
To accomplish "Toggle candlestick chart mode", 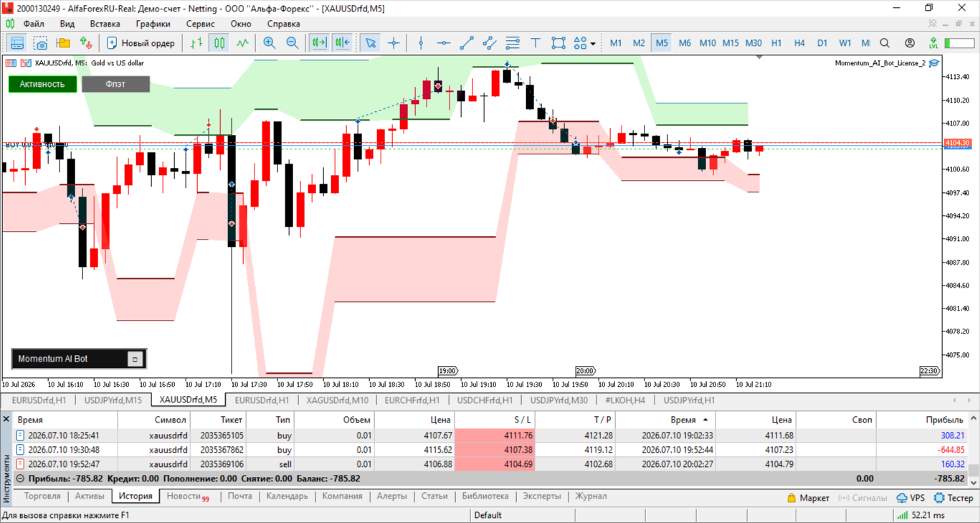I will (219, 43).
